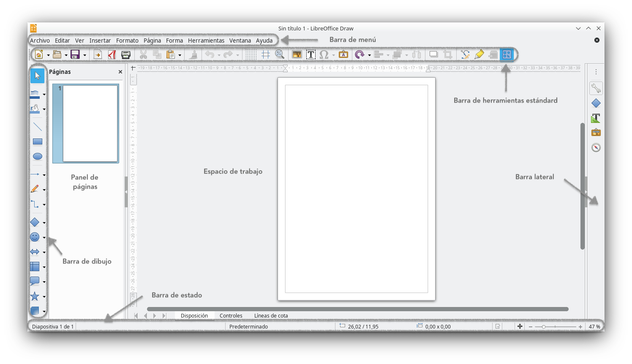Click the Open folder icon
Image resolution: width=632 pixels, height=364 pixels.
pos(57,54)
